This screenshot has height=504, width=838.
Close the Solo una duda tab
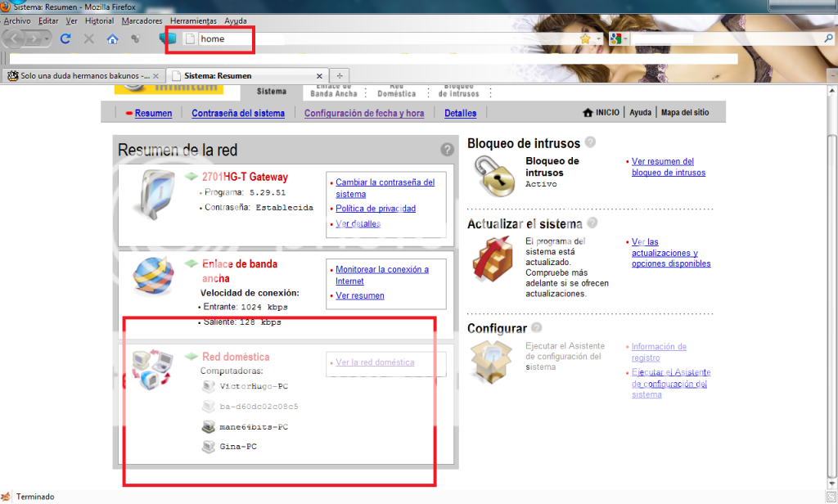[155, 76]
